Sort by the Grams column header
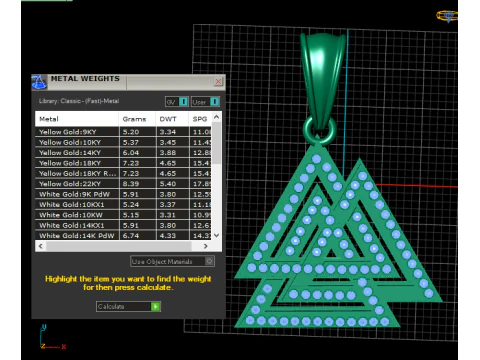The width and height of the screenshot is (480, 360). point(137,119)
